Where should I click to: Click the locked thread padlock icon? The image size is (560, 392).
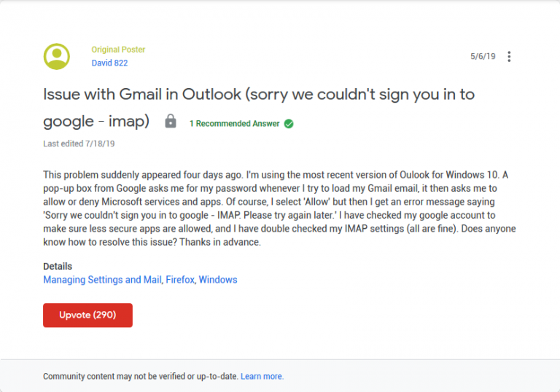point(171,122)
